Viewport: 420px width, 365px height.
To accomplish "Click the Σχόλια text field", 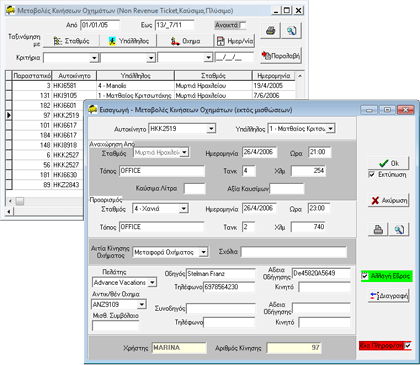I will (x=294, y=252).
